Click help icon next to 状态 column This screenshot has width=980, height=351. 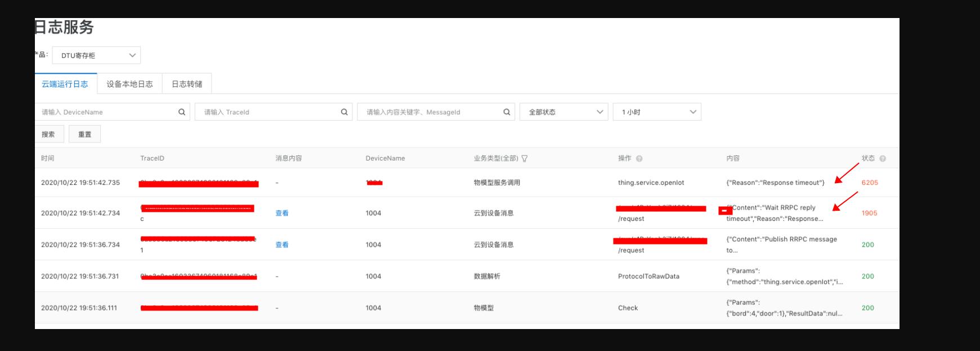click(883, 158)
